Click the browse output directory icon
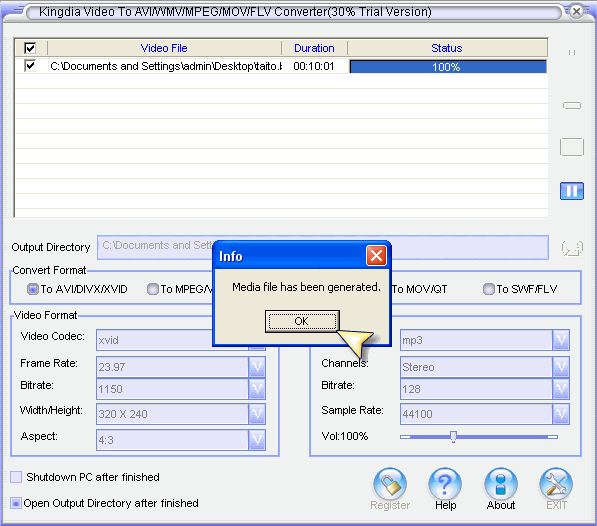Viewport: 597px width, 526px height. tap(572, 248)
